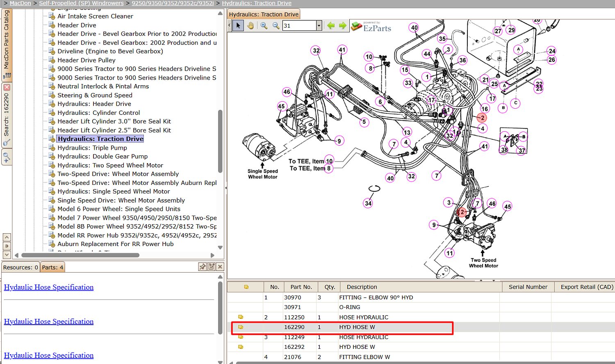
Task: Select part number 30970 row
Action: 421,298
